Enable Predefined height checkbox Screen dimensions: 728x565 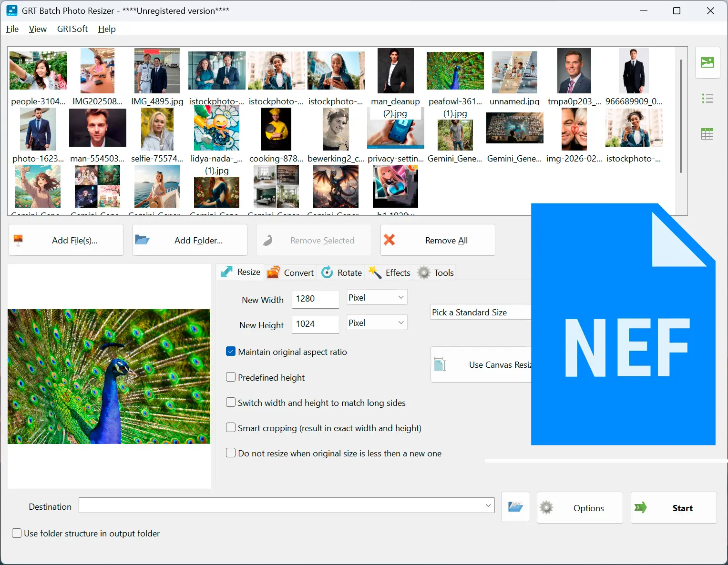[231, 377]
